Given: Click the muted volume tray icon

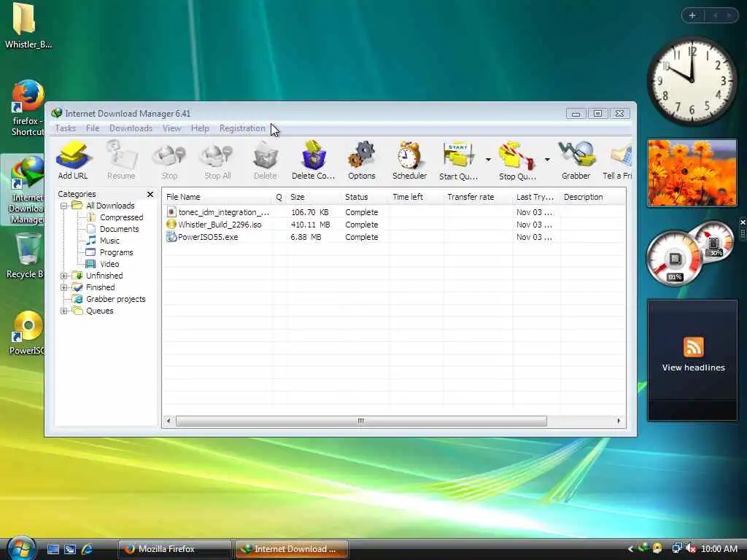Looking at the screenshot, I should (x=691, y=548).
